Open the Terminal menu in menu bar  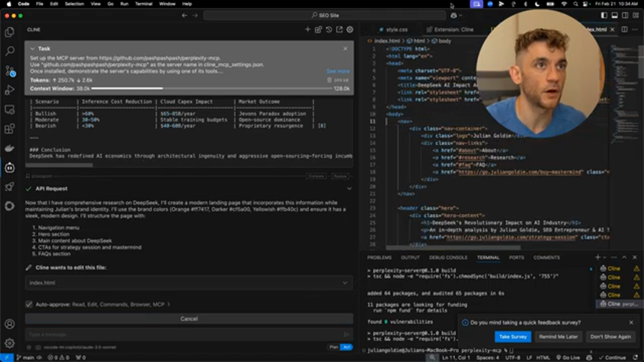(143, 4)
